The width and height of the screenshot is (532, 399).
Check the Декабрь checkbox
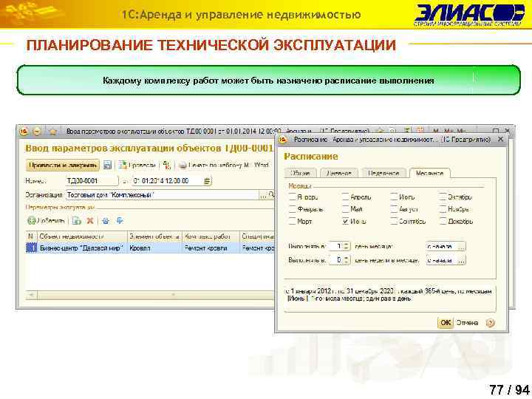[443, 221]
